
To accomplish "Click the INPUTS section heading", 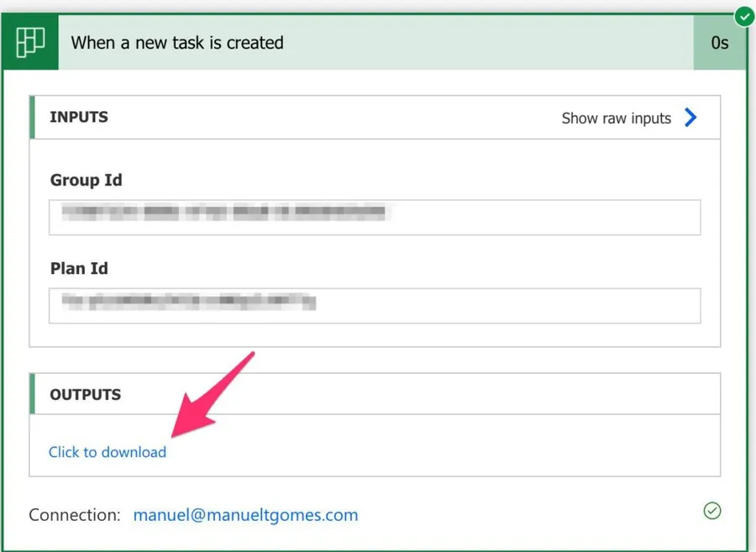I will click(79, 118).
